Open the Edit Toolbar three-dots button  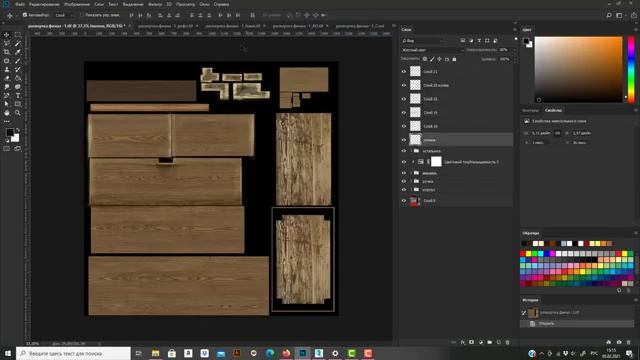(x=7, y=121)
